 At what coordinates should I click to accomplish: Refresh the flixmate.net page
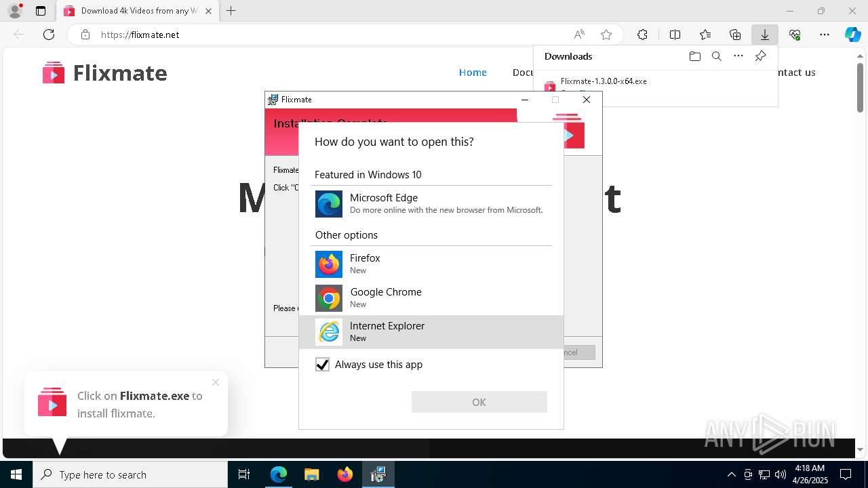pyautogui.click(x=49, y=35)
